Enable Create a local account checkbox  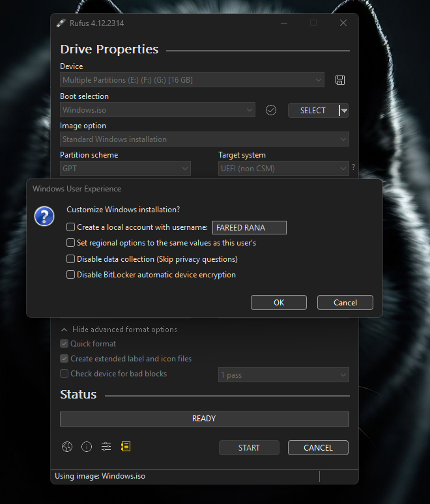(x=71, y=227)
